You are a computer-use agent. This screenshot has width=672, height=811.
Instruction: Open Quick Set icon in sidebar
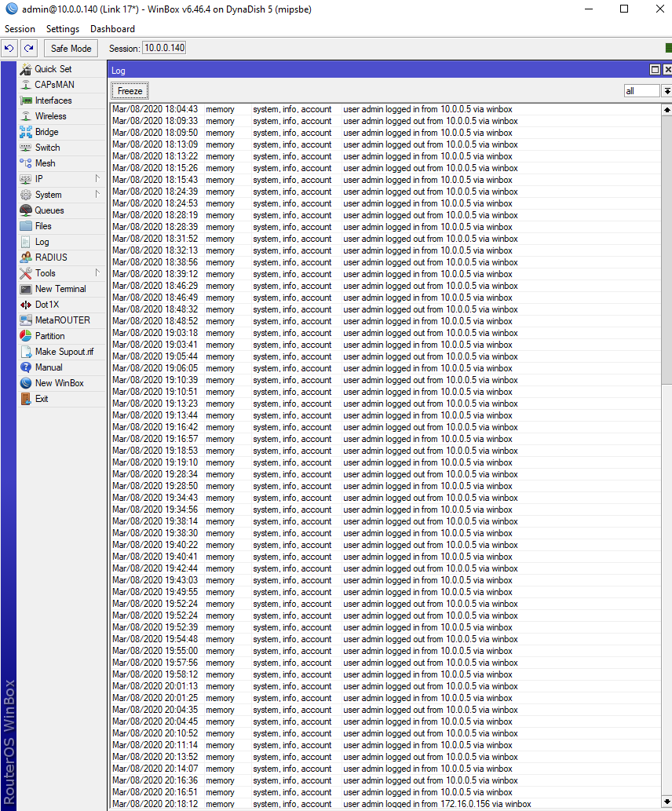(x=26, y=69)
